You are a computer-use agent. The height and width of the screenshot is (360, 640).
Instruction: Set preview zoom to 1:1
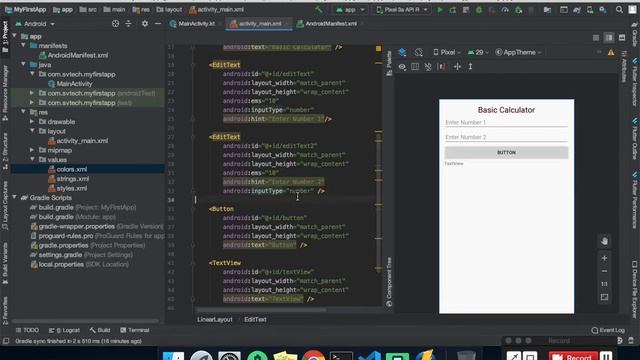click(x=604, y=284)
